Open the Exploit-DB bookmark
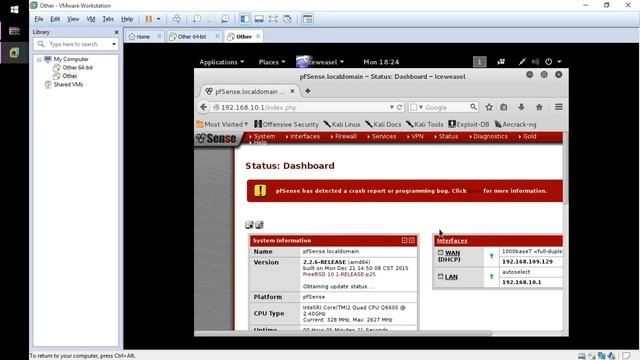640x360 pixels. point(469,124)
